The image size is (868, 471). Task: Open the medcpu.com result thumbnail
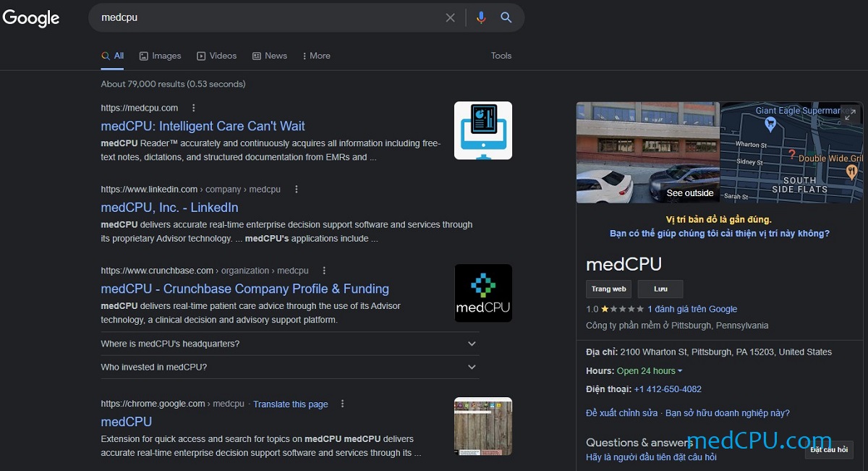(483, 130)
